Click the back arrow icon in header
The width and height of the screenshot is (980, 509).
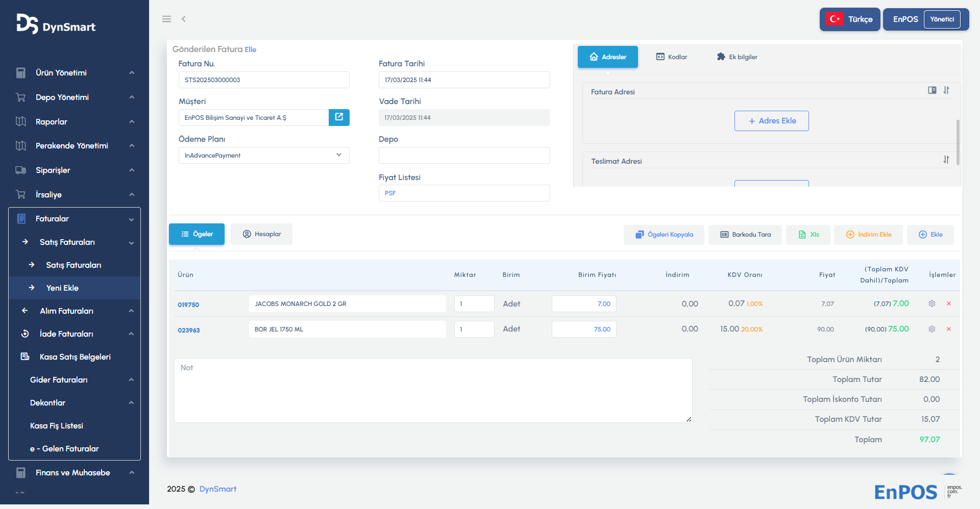184,19
